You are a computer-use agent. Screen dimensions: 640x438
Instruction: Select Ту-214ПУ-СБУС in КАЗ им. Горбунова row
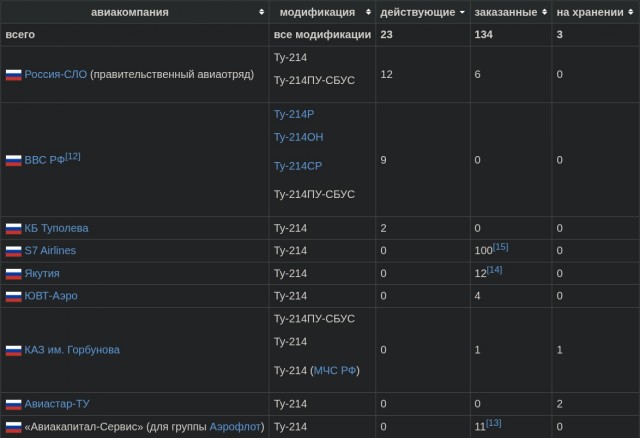pyautogui.click(x=314, y=319)
